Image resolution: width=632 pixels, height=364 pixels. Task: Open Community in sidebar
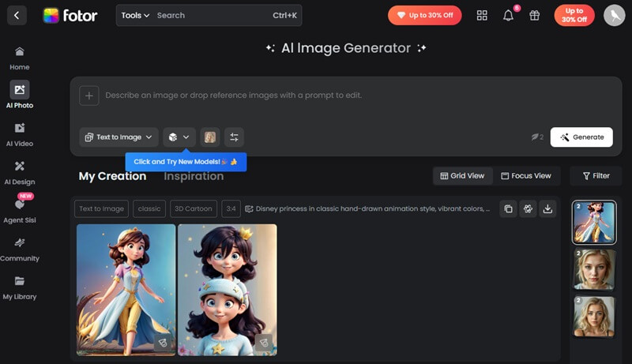(x=19, y=250)
